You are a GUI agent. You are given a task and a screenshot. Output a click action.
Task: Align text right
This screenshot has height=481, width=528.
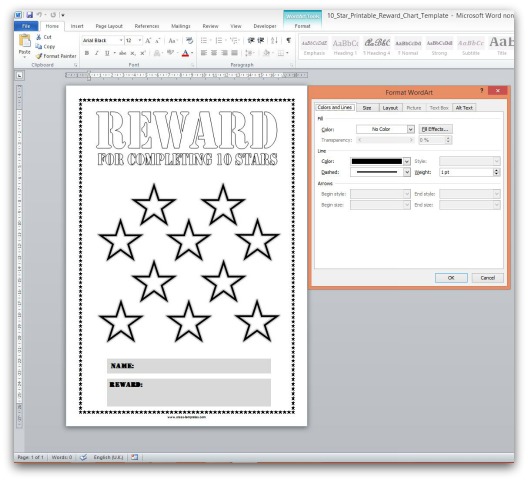pos(224,53)
